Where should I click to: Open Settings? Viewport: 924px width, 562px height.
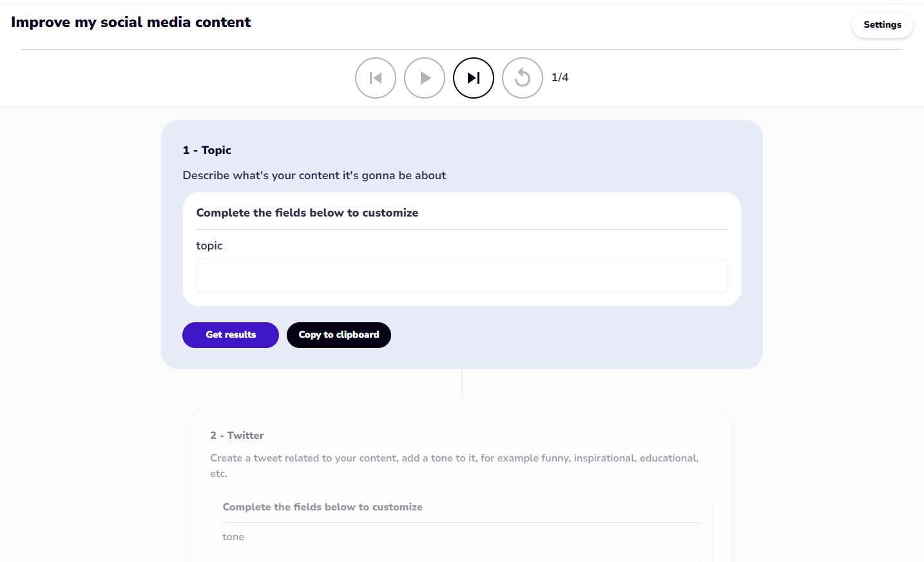click(882, 25)
